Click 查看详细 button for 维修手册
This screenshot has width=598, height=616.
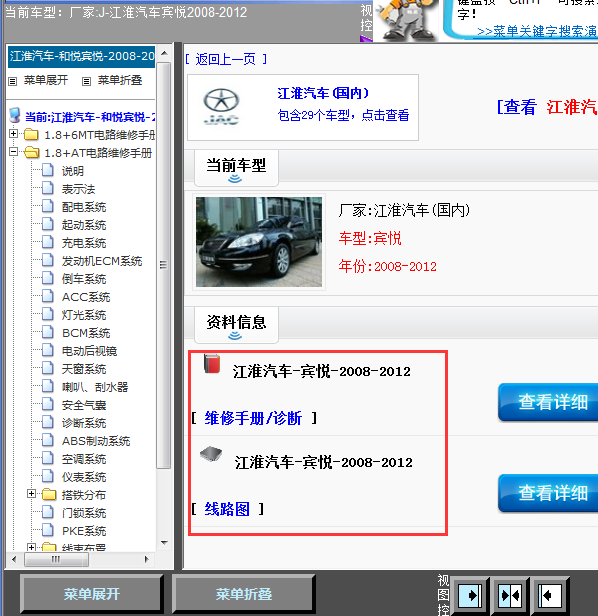pos(548,402)
